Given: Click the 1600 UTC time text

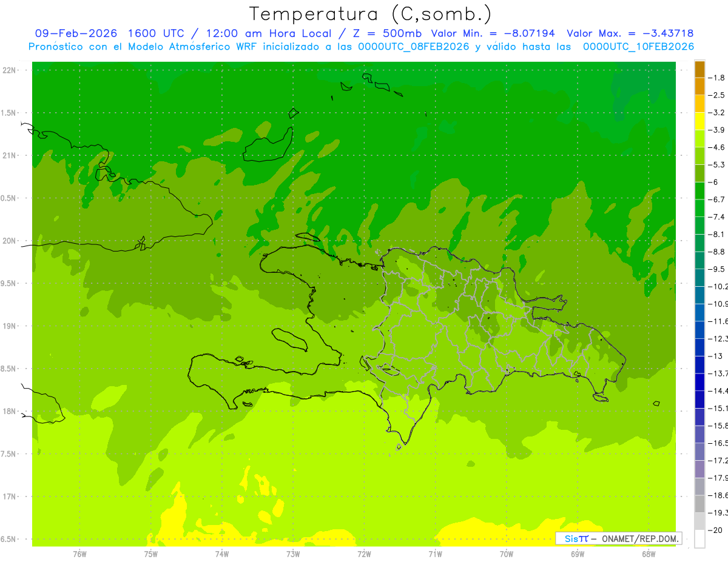Looking at the screenshot, I should click(x=157, y=33).
